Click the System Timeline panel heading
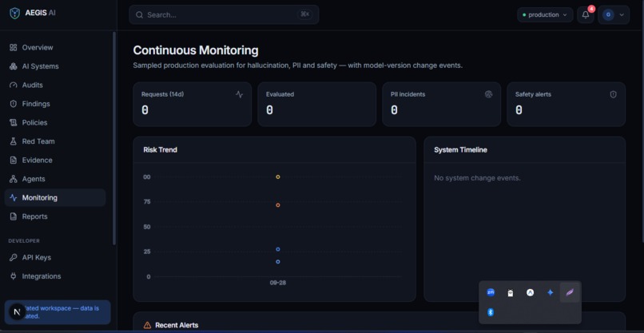 tap(460, 150)
